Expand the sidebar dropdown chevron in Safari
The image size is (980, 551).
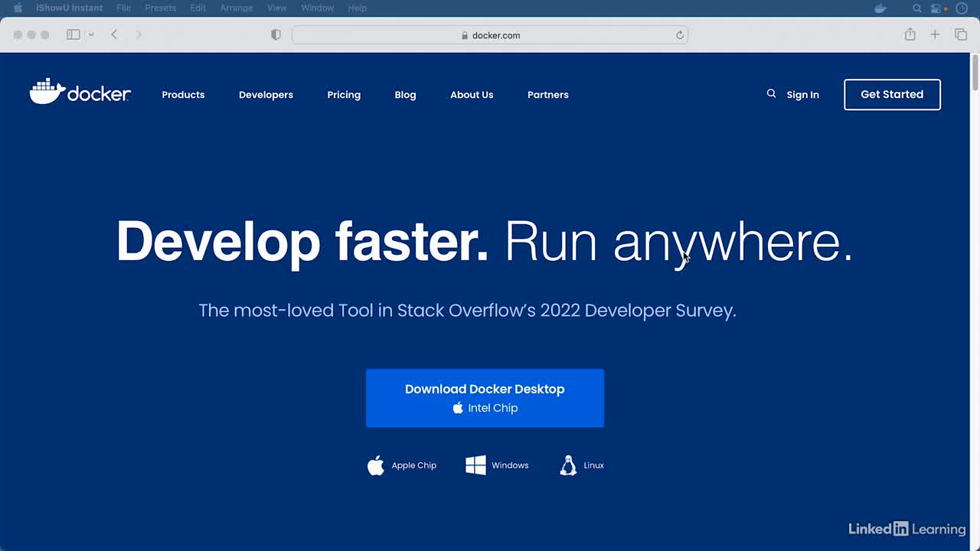tap(91, 34)
